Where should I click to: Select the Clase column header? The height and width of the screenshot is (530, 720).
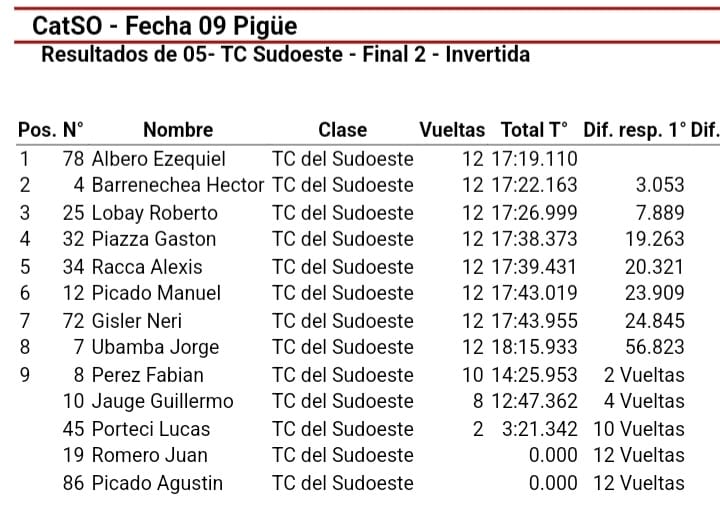click(343, 130)
